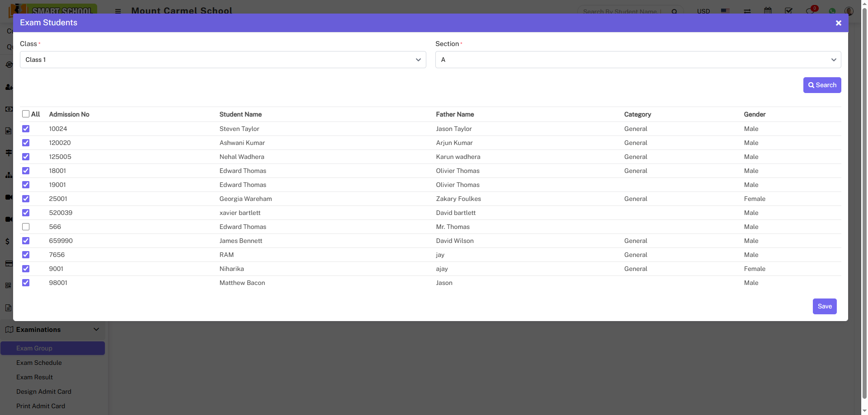Uncheck Steven Taylor's row checkbox
Viewport: 868px width, 415px height.
(26, 129)
